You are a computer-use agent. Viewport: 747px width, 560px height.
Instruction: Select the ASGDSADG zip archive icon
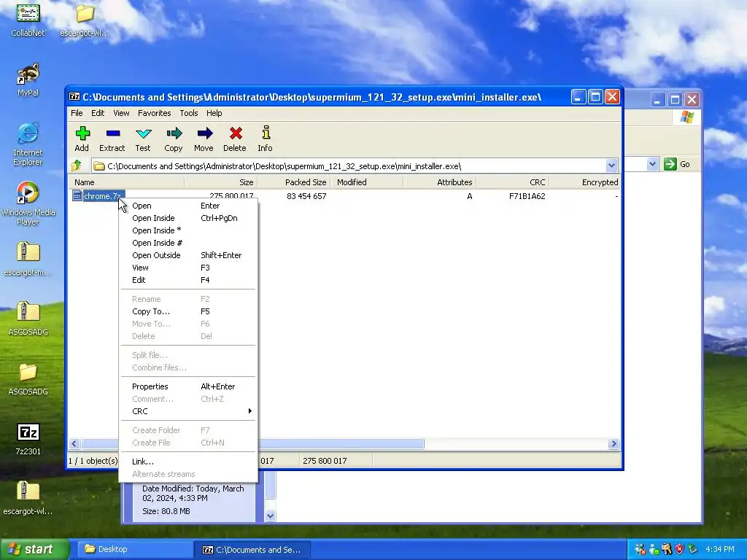click(x=28, y=319)
